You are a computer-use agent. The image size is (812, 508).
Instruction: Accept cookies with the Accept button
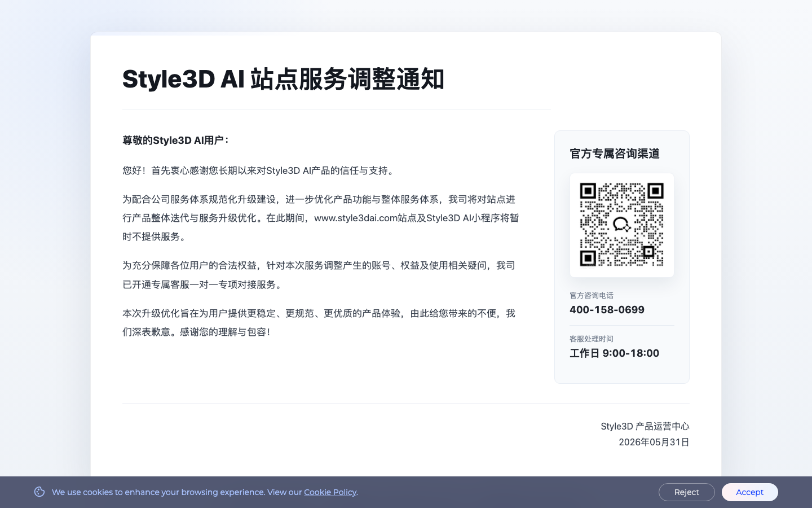[749, 492]
